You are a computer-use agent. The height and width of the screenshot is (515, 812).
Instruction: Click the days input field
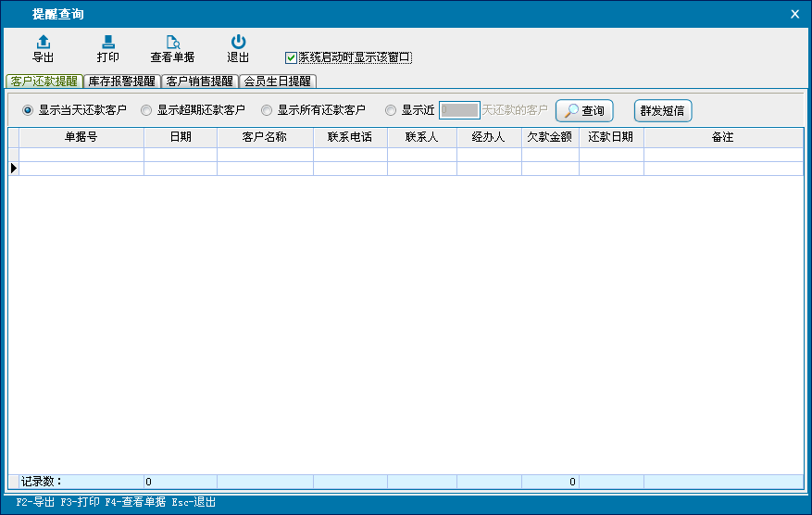458,110
